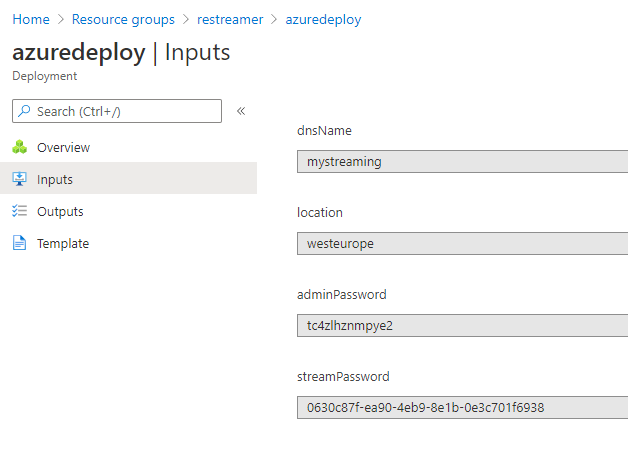Viewport: 628px width, 470px height.
Task: Open the Overview menu item
Action: point(63,148)
